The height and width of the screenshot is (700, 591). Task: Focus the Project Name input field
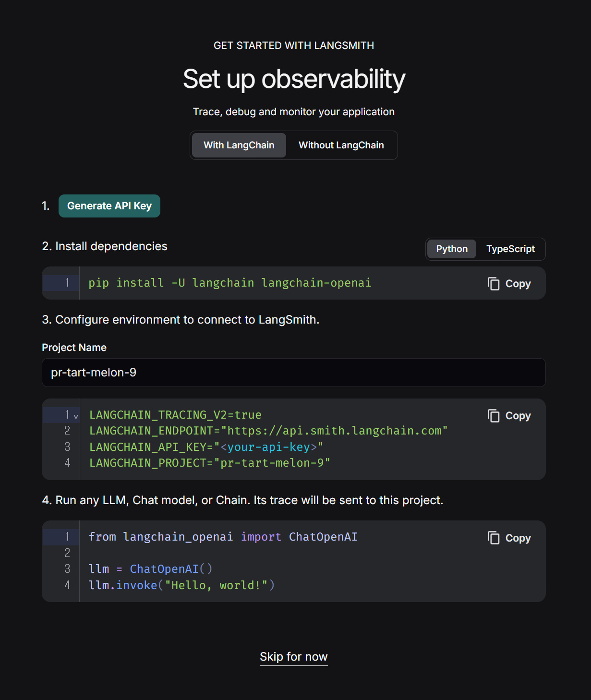(x=294, y=373)
